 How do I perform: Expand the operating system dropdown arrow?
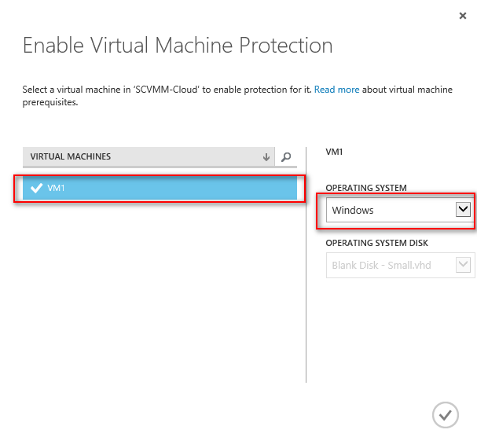click(463, 210)
